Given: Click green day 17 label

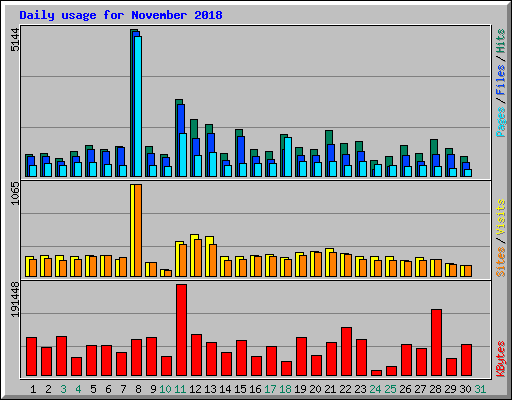Looking at the screenshot, I should 270,389.
